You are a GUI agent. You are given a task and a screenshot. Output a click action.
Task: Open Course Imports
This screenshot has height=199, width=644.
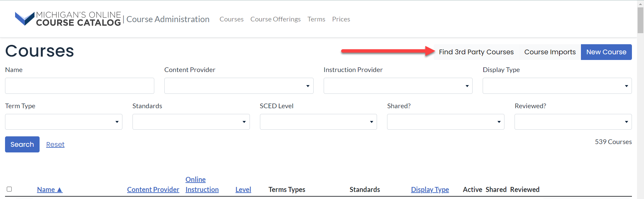(x=550, y=52)
